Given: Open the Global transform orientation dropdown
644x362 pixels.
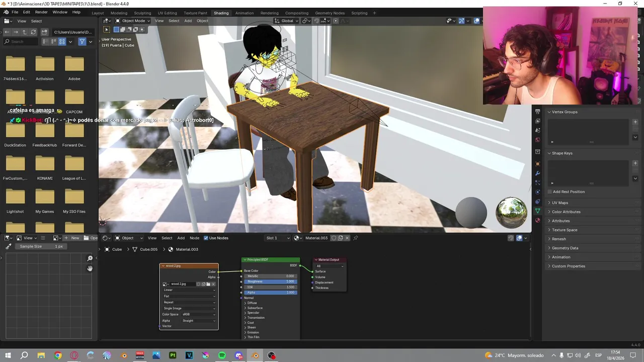Looking at the screenshot, I should pos(287,21).
